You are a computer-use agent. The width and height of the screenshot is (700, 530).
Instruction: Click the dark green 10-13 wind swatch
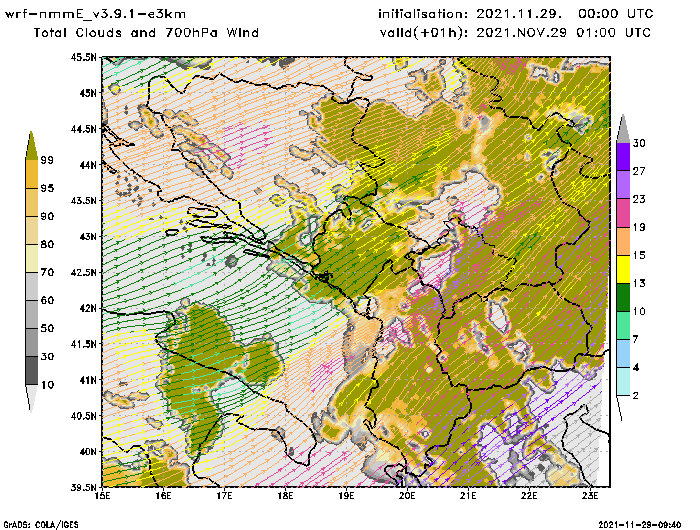(623, 297)
